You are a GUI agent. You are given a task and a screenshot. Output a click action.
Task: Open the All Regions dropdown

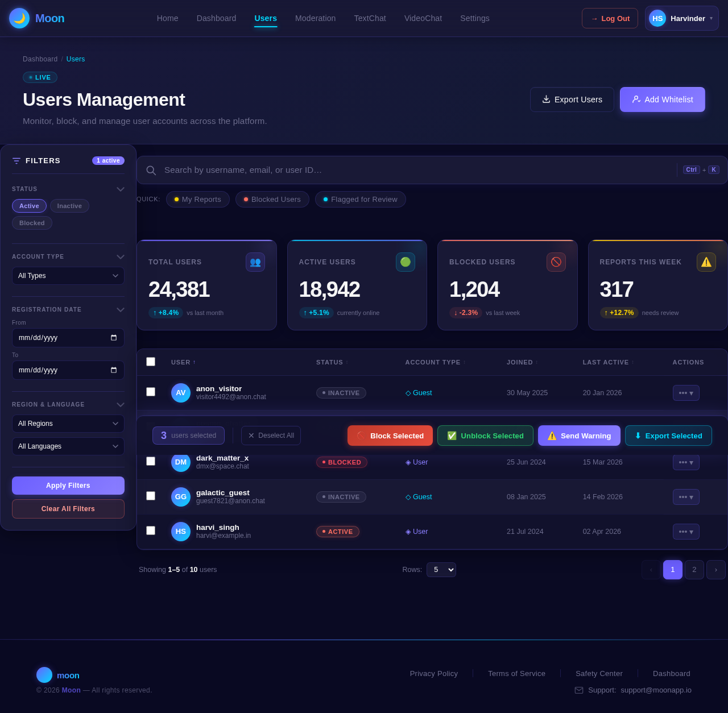[68, 424]
